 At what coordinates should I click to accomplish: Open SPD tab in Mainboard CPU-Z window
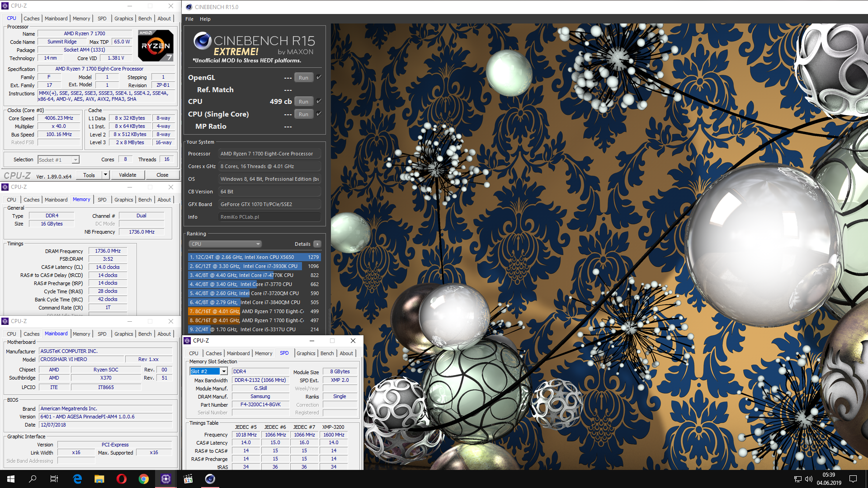[102, 334]
